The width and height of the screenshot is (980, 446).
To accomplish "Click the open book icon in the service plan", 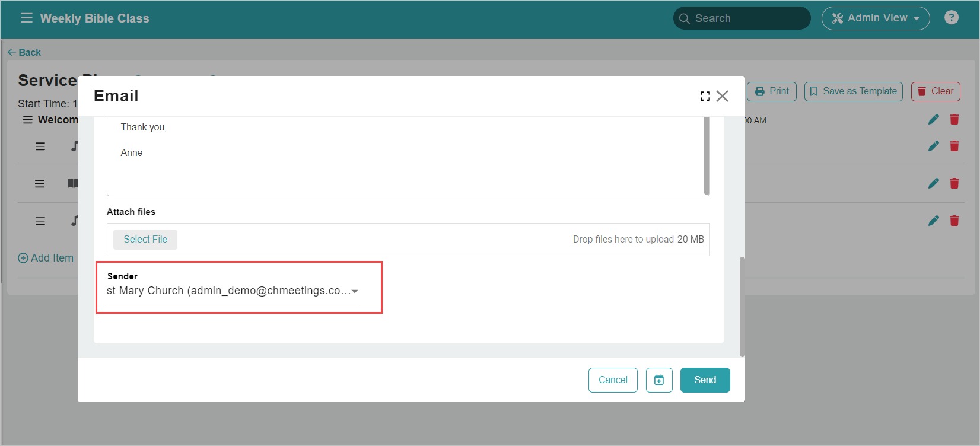I will (x=72, y=183).
